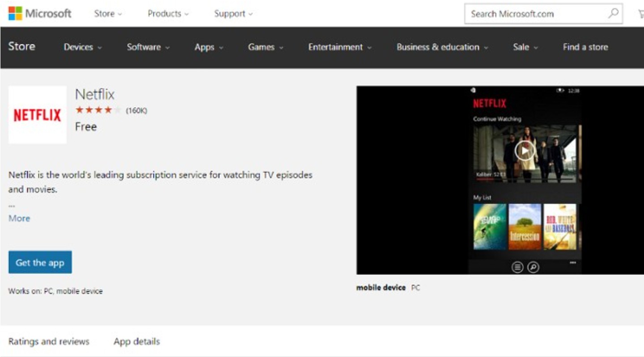The height and width of the screenshot is (357, 644).
Task: Open the Software dropdown
Action: click(x=148, y=47)
